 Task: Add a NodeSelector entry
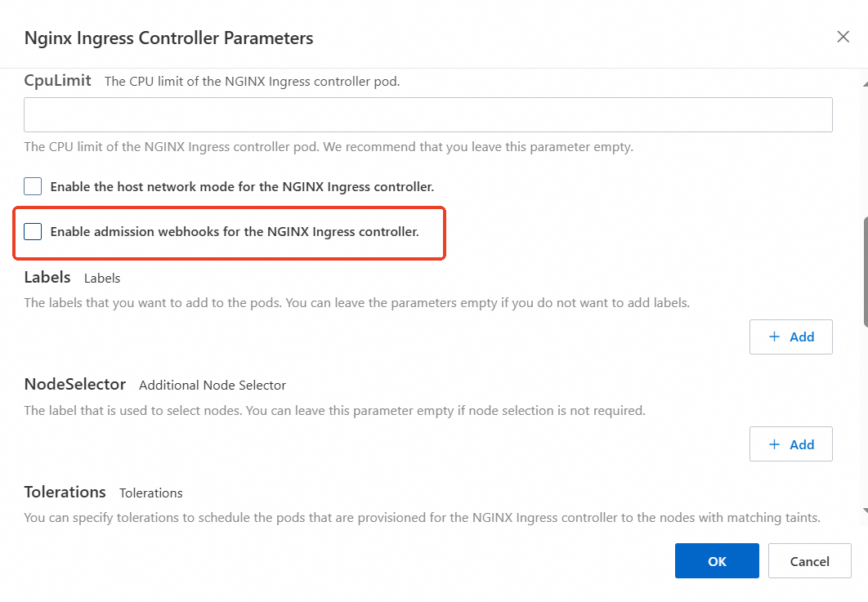coord(791,444)
